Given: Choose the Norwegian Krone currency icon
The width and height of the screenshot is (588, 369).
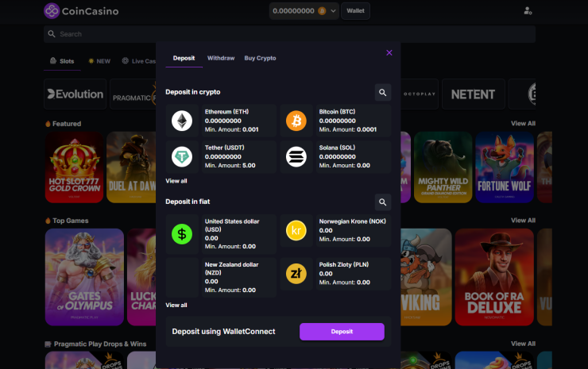Looking at the screenshot, I should [x=296, y=231].
